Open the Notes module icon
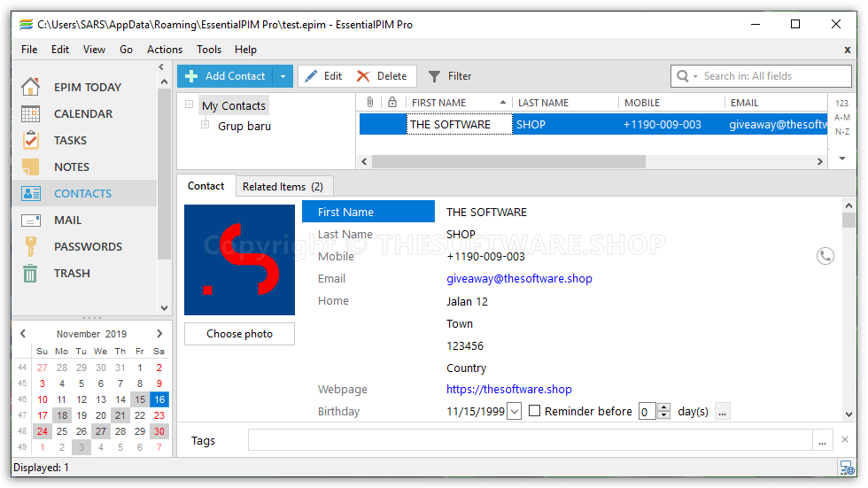 [x=31, y=167]
